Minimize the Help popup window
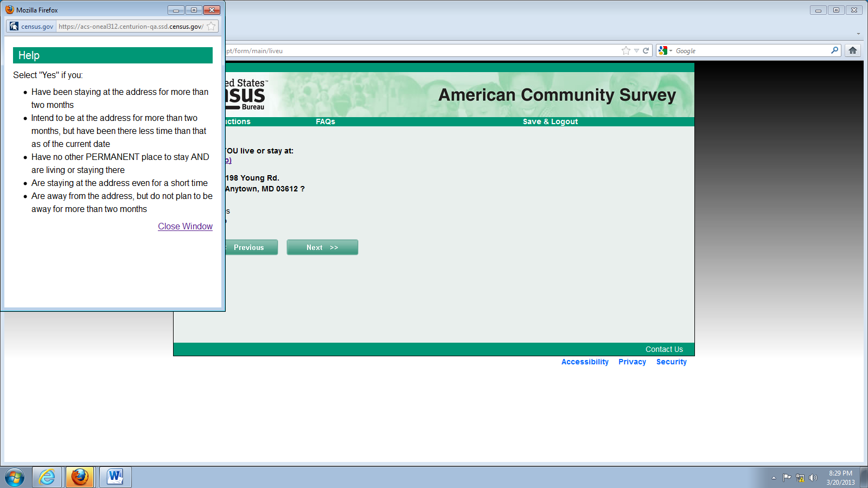 pyautogui.click(x=176, y=10)
